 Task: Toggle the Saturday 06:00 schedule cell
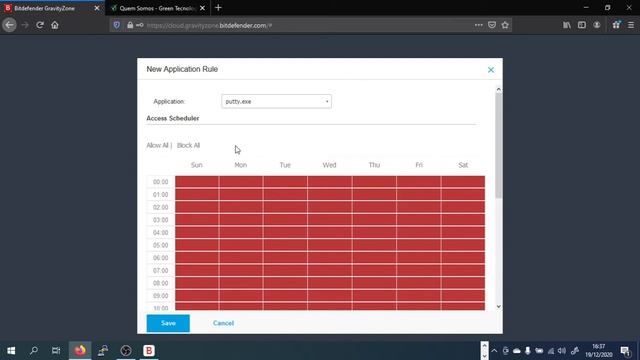[x=463, y=258]
